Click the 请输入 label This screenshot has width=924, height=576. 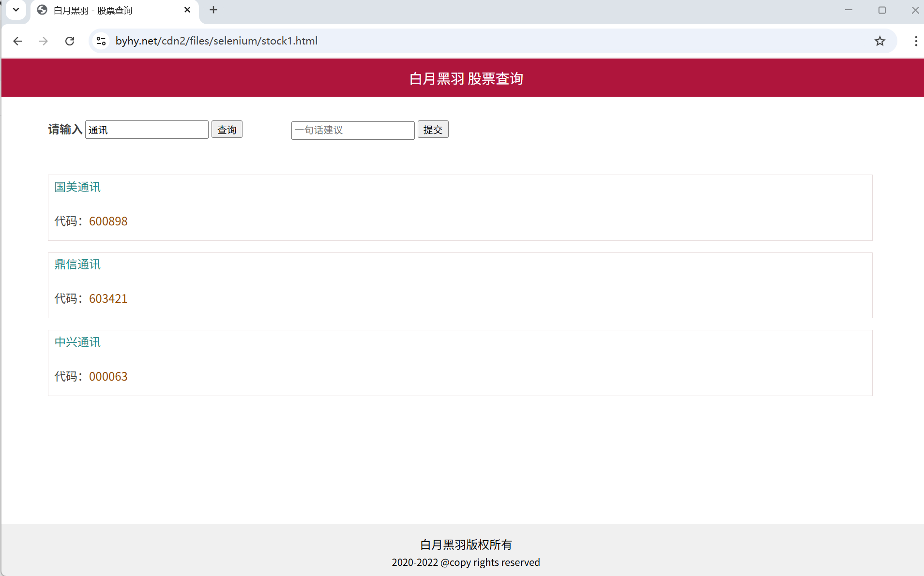65,130
